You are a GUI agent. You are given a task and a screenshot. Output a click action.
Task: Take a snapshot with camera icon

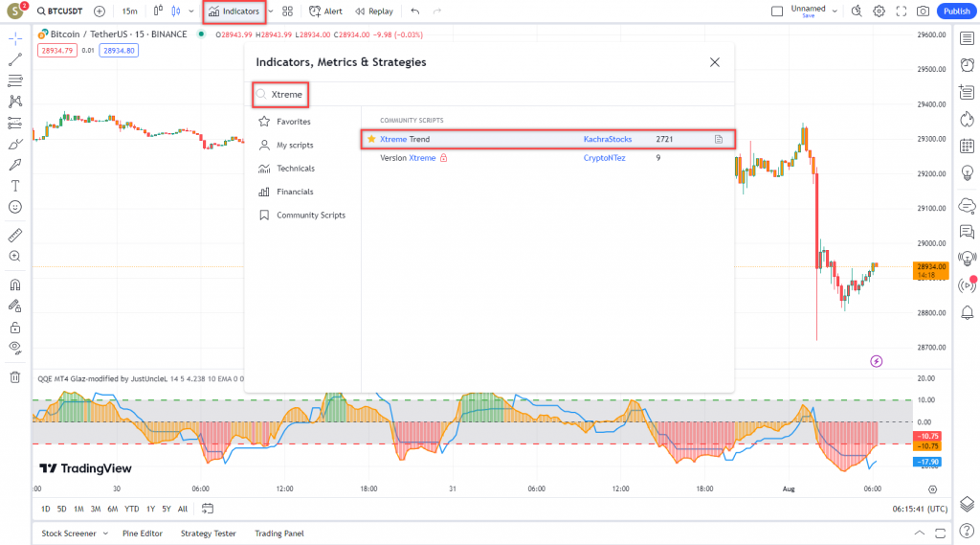pos(923,11)
